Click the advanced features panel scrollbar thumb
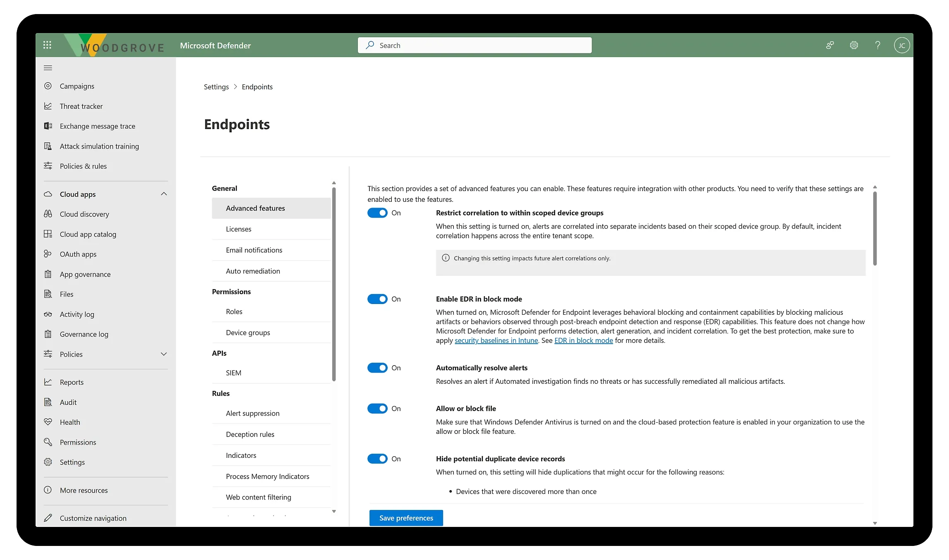The image size is (949, 560). point(875,227)
